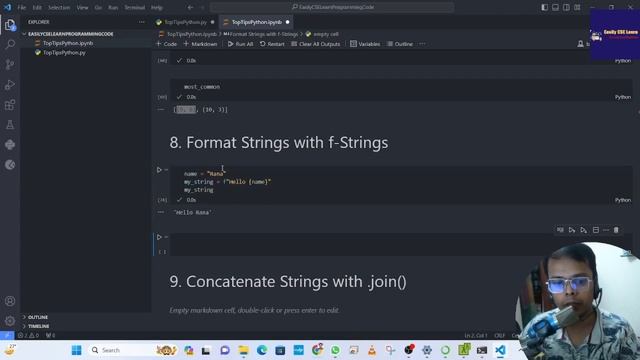Screen dimensions: 640x360
Task: Toggle secondary sidebar layout icon
Action: 566,7
